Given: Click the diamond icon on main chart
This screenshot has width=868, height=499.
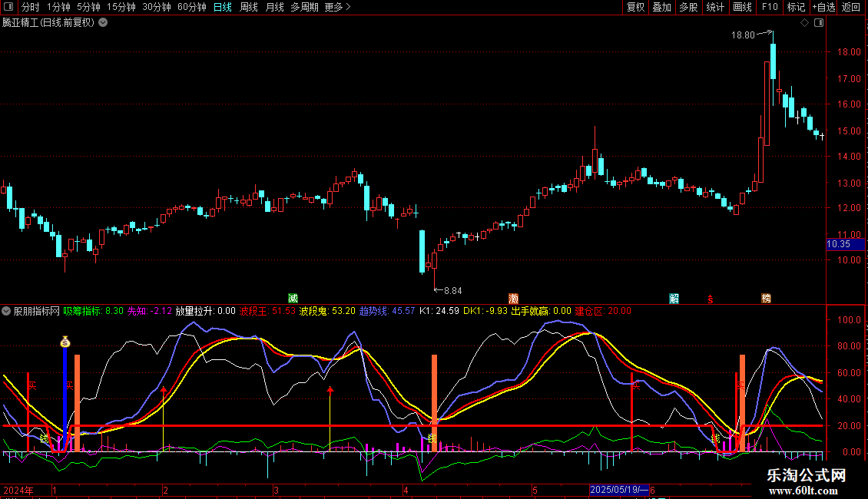Looking at the screenshot, I should click(804, 23).
